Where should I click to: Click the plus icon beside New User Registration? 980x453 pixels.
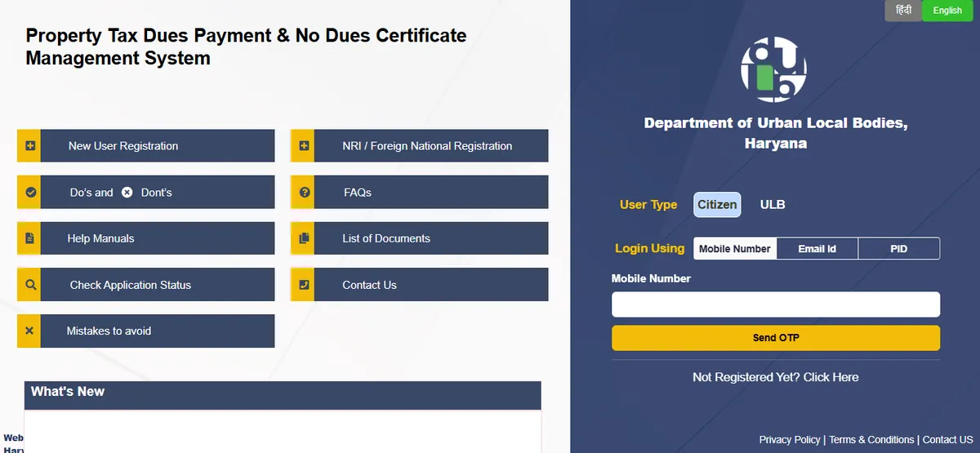coord(29,146)
